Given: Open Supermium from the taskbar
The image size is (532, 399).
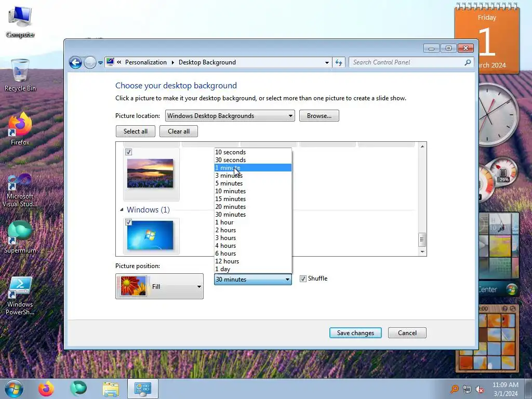Looking at the screenshot, I should [78, 389].
